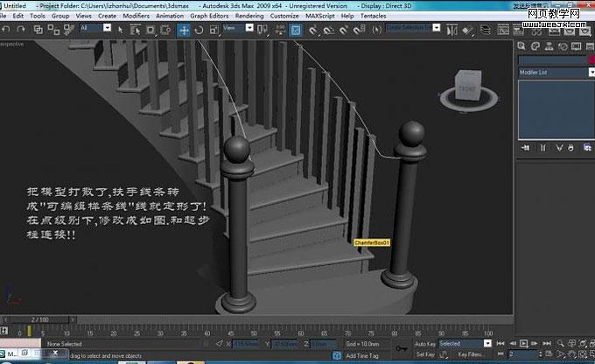Open the selection filter 'All' dropdown
595x364 pixels.
click(108, 28)
